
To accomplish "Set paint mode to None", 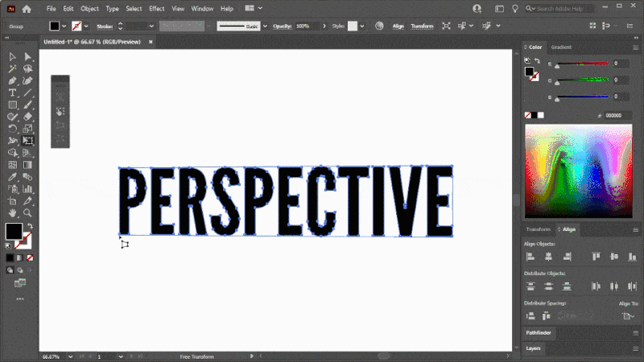I will (30, 257).
